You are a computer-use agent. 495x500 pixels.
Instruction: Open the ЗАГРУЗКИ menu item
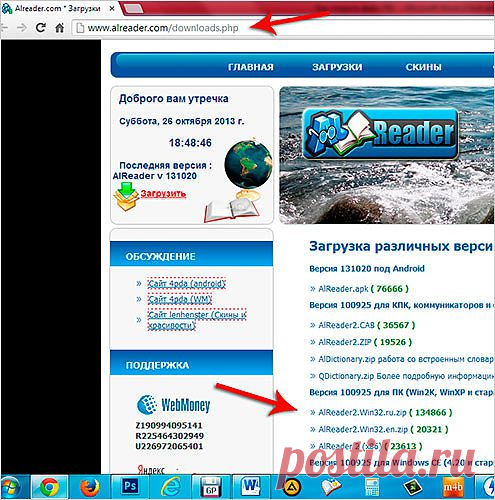click(337, 67)
